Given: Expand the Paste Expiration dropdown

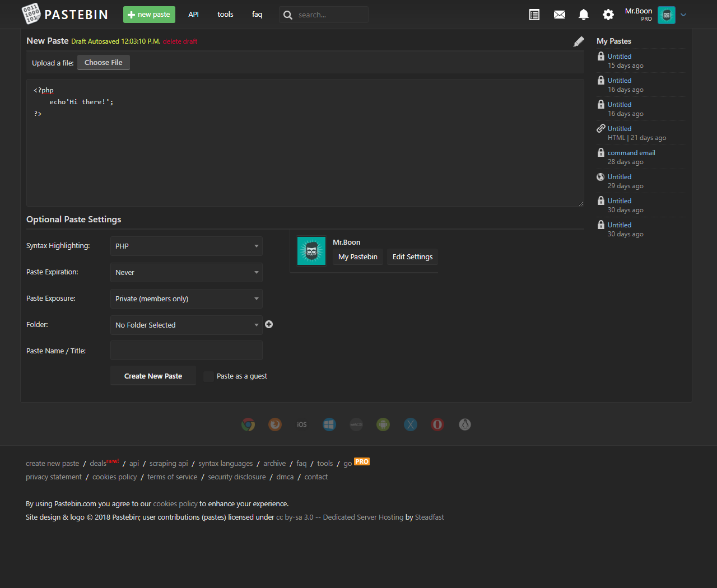Looking at the screenshot, I should click(186, 273).
